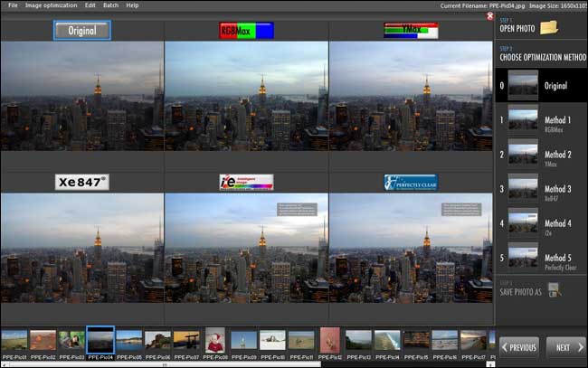This screenshot has height=368, width=588.
Task: Select the YMax logo label
Action: pyautogui.click(x=411, y=31)
